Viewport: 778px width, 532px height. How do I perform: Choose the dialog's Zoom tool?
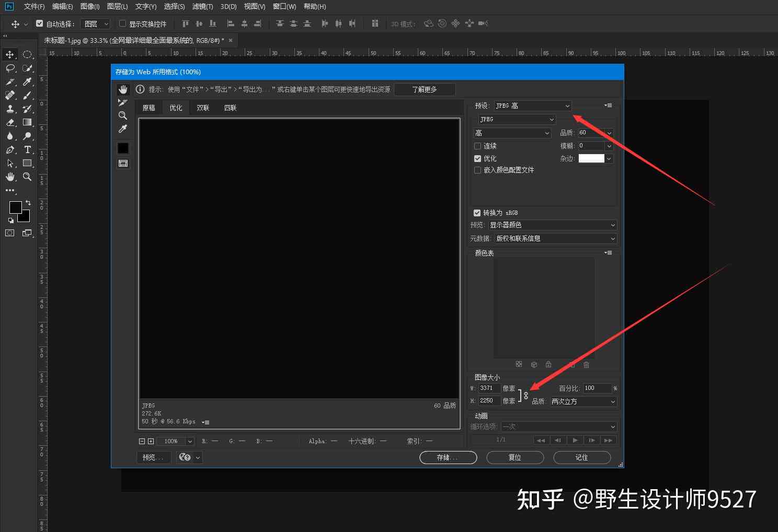(x=123, y=115)
